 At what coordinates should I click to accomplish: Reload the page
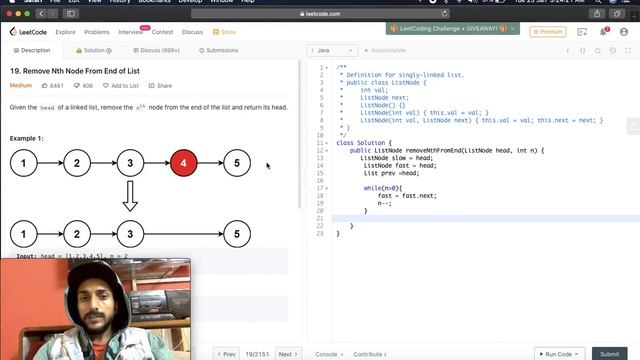(444, 13)
